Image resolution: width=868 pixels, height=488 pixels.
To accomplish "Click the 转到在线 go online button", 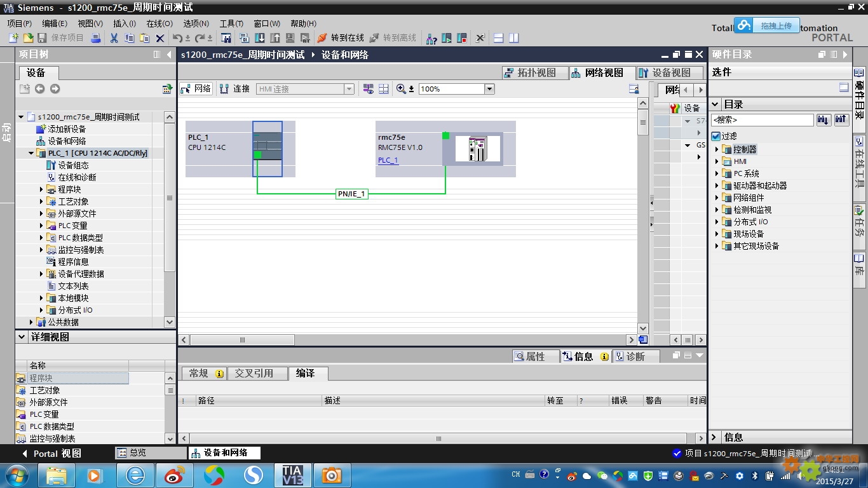I will 341,38.
